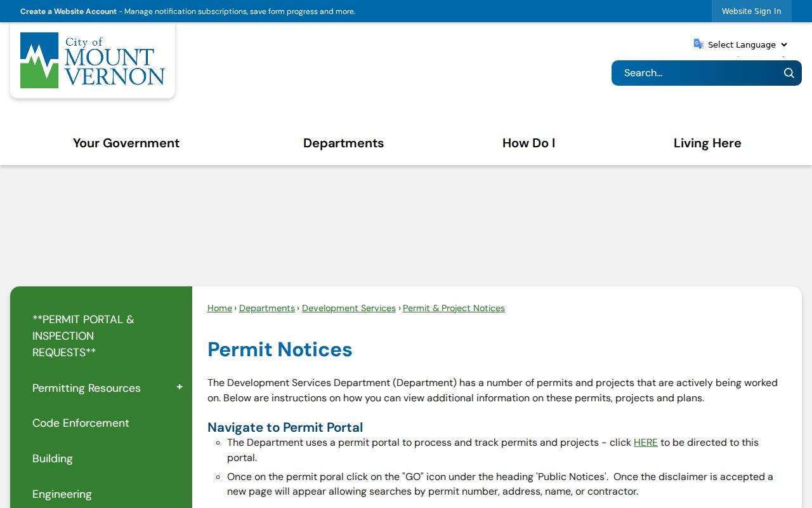
Task: Open the Your Government menu
Action: (126, 143)
